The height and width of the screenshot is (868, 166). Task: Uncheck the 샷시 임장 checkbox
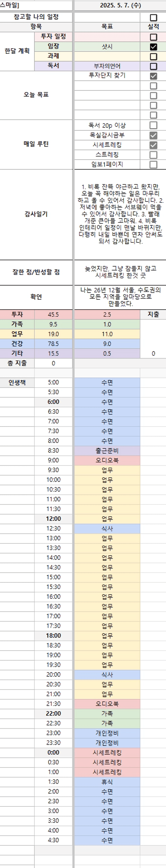tap(153, 47)
